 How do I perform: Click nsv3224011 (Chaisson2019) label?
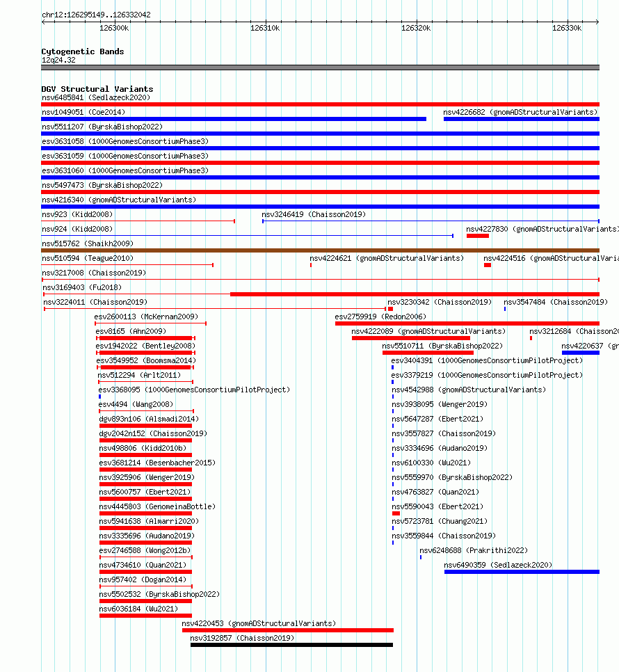95,302
